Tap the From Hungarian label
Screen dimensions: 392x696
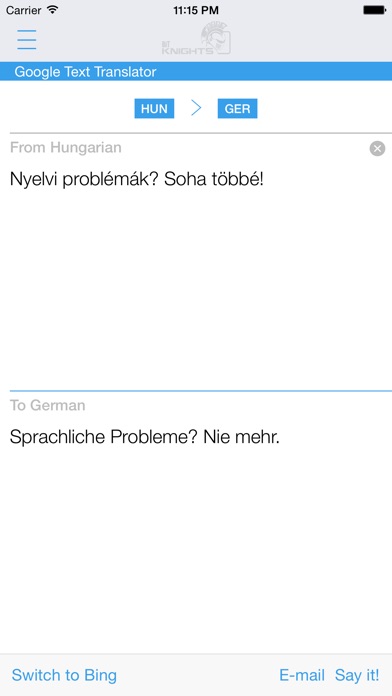[66, 147]
